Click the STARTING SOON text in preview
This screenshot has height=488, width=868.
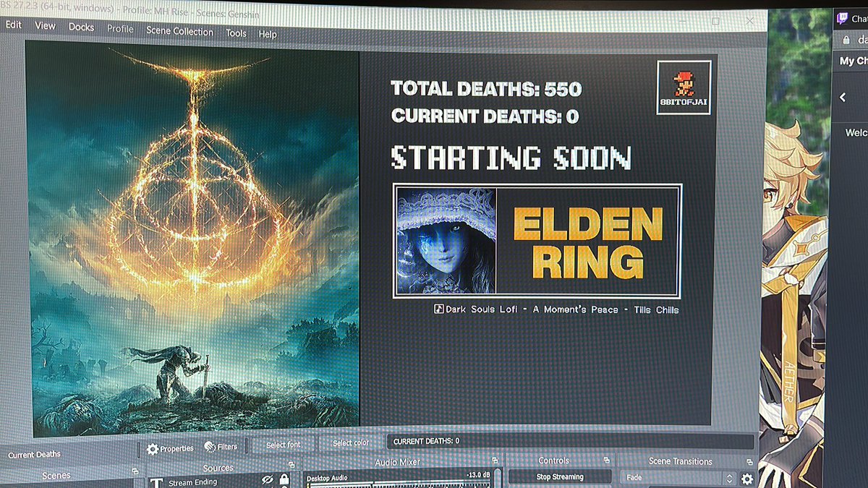tap(511, 158)
